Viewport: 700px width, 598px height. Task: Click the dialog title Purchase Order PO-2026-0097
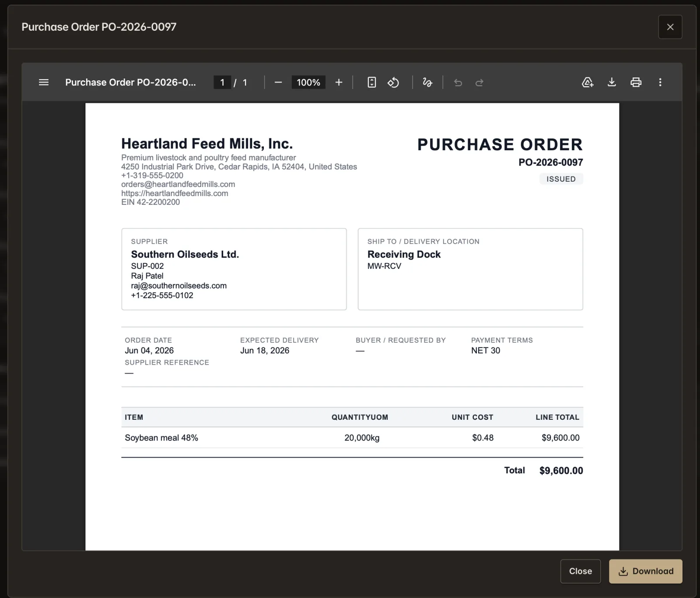click(99, 27)
